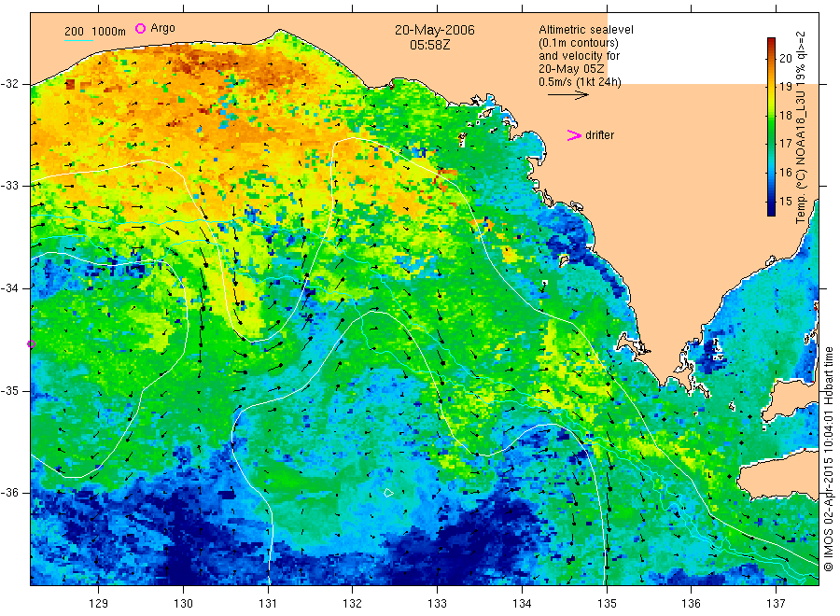Image resolution: width=840 pixels, height=616 pixels.
Task: Click the color bar value 17
Action: 785,144
